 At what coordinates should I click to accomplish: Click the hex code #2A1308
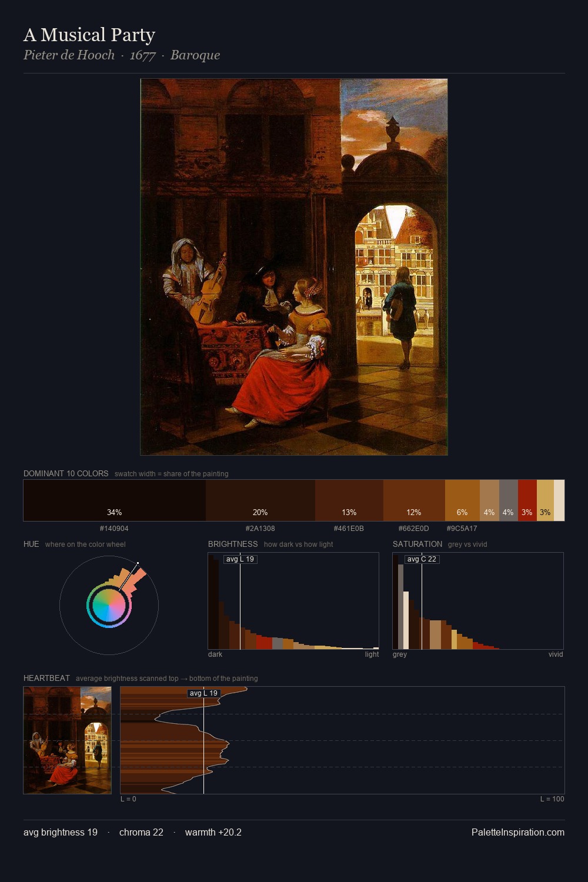pyautogui.click(x=260, y=529)
